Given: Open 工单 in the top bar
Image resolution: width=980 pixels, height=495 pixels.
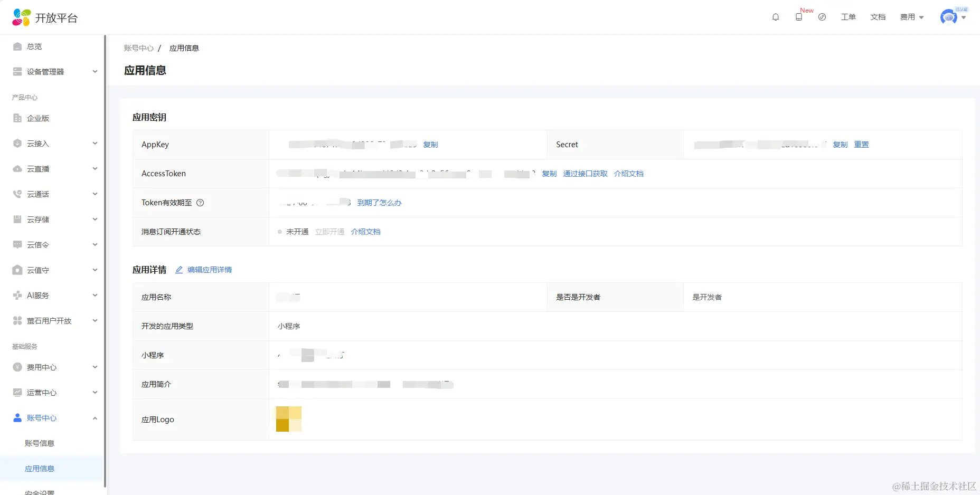Looking at the screenshot, I should point(849,17).
